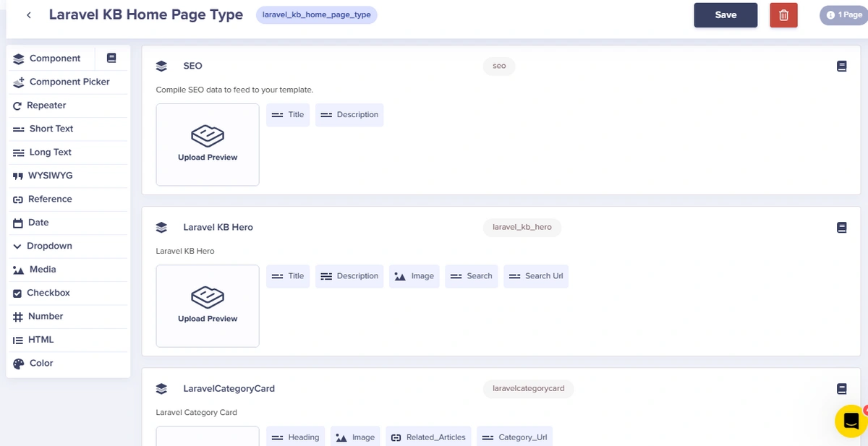
Task: Select the Checkbox field type
Action: click(48, 293)
